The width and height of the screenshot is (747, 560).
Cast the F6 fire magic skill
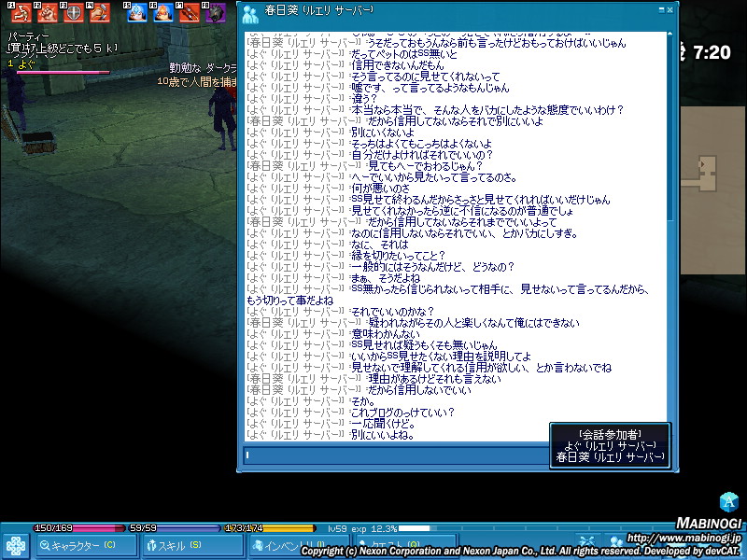tap(162, 12)
